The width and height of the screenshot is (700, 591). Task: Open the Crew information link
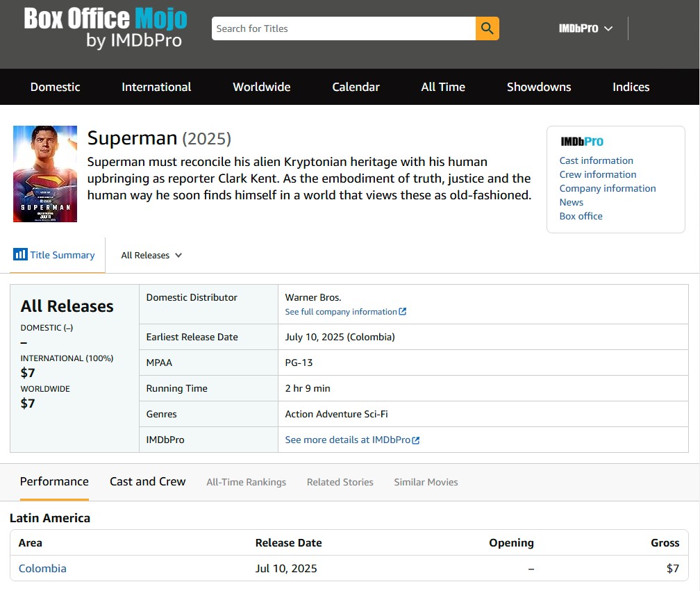pyautogui.click(x=598, y=174)
